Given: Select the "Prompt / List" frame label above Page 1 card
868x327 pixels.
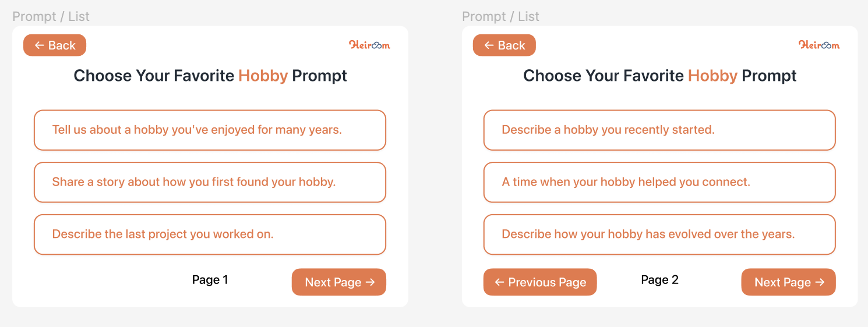Looking at the screenshot, I should pos(51,16).
